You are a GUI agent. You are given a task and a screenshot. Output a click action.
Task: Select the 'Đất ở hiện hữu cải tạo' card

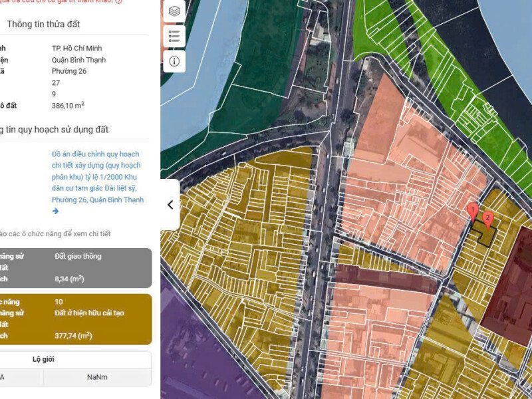[x=76, y=319]
